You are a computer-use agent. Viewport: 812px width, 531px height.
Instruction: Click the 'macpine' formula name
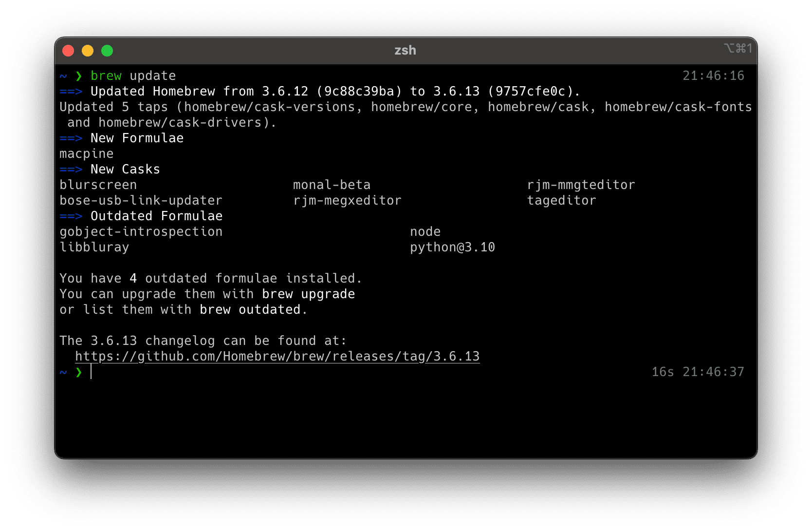click(x=87, y=154)
